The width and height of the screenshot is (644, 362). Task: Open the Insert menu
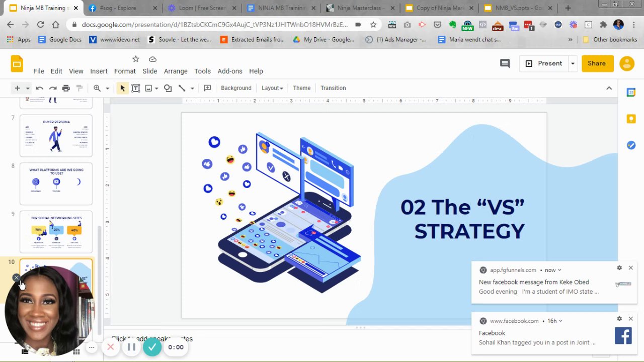99,71
